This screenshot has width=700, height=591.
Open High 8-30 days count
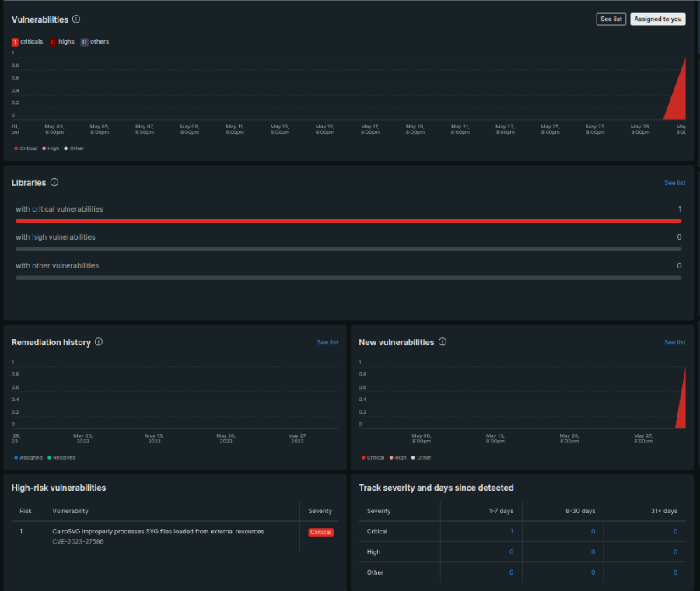point(593,552)
